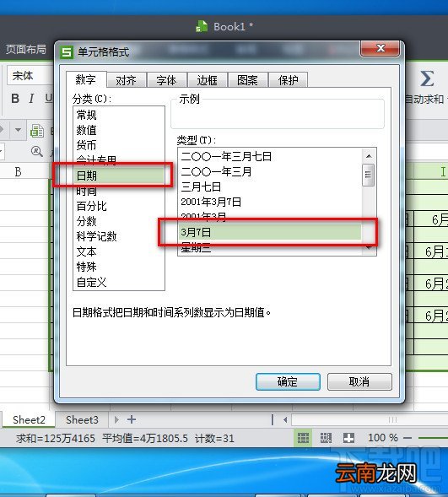The image size is (448, 497).
Task: Click type list scroll down arrow
Action: click(x=369, y=248)
